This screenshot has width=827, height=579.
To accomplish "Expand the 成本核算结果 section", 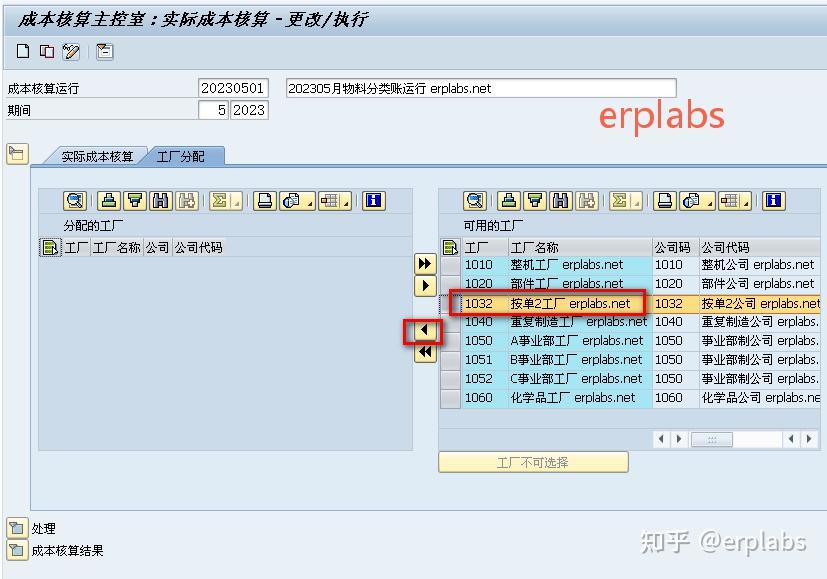I will pos(16,550).
